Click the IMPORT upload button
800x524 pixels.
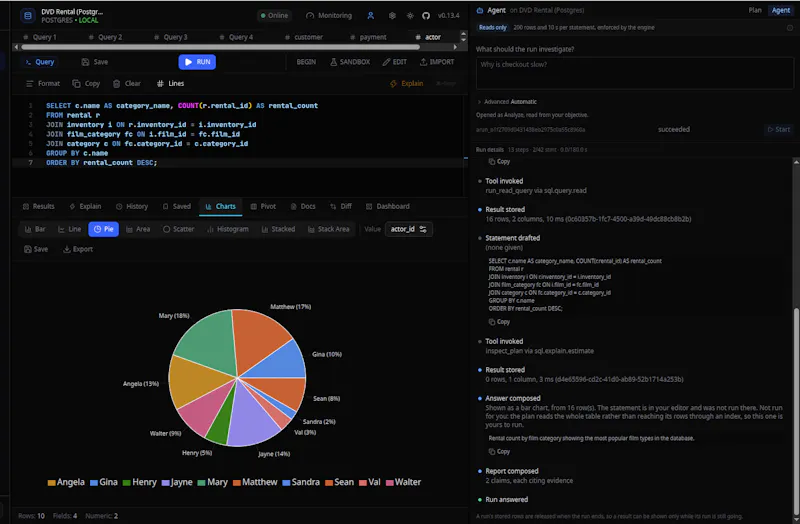[x=437, y=62]
